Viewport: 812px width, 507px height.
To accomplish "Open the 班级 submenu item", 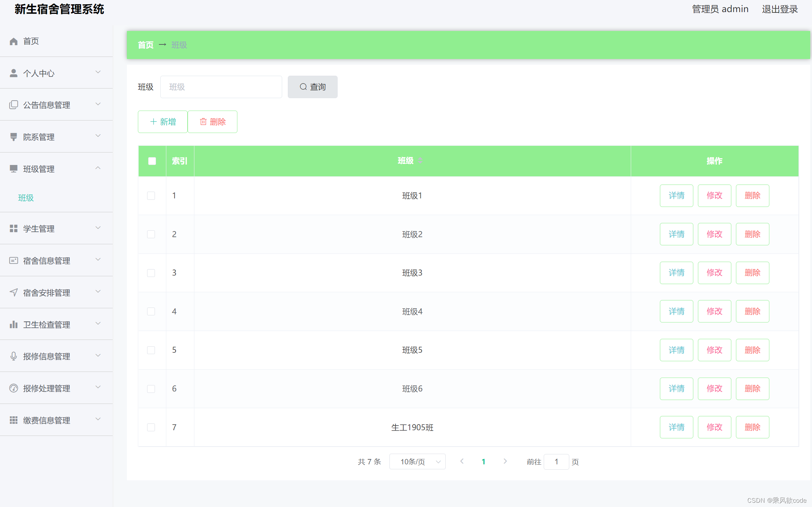I will pos(26,198).
